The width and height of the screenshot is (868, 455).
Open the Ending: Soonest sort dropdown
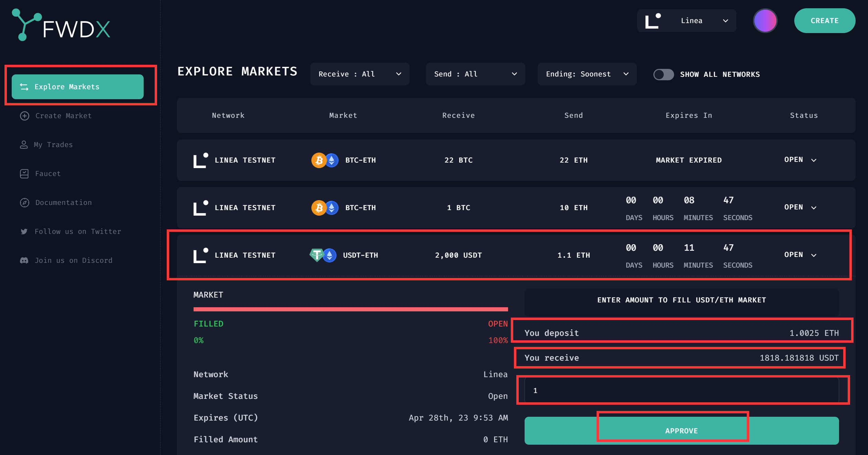click(587, 74)
